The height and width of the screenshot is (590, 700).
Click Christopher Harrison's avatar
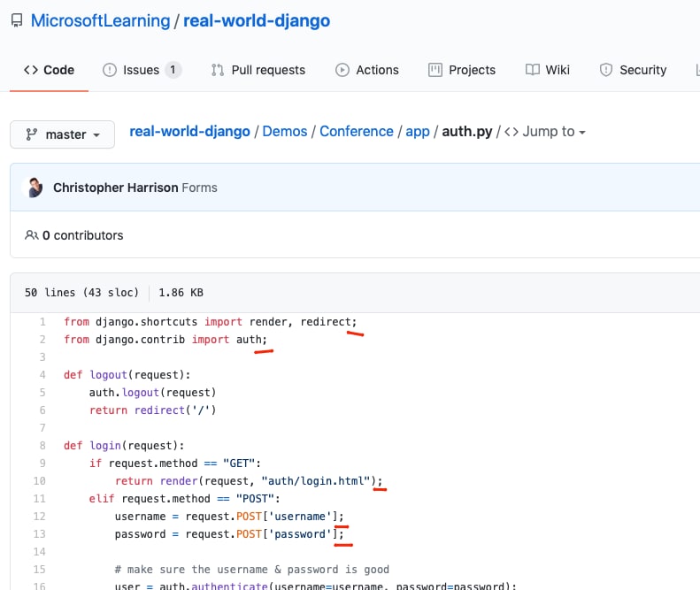click(35, 188)
